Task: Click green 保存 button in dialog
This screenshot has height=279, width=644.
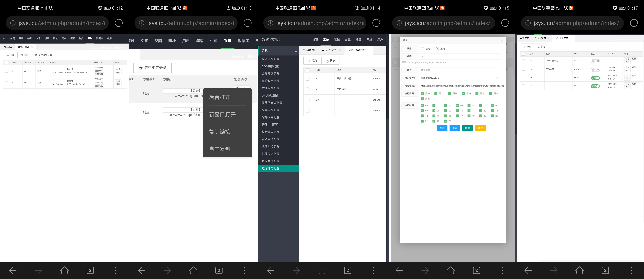Action: point(467,128)
